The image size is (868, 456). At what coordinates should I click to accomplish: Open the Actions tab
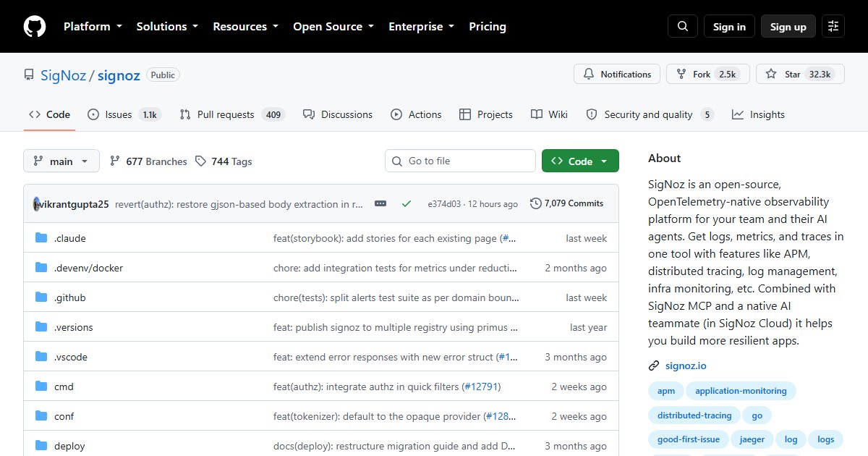point(416,114)
